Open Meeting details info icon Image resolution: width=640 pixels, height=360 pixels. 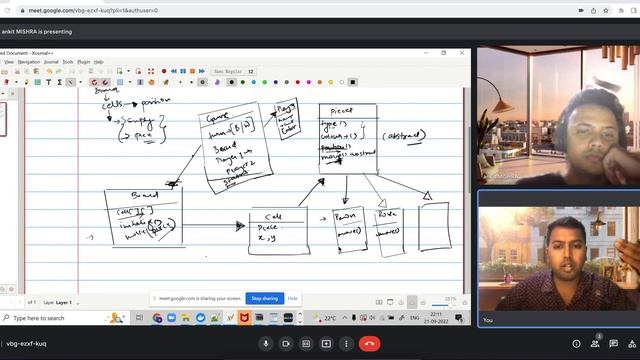click(576, 344)
